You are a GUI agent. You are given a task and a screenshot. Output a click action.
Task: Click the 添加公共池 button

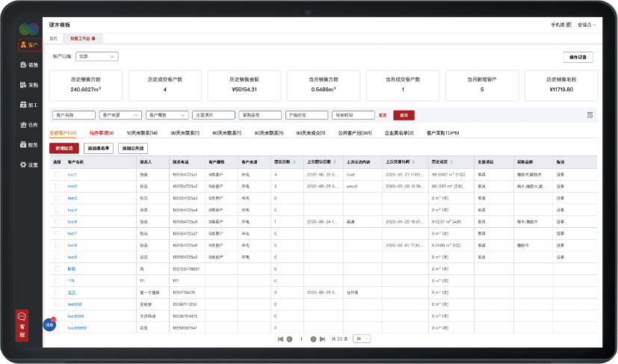pyautogui.click(x=133, y=148)
